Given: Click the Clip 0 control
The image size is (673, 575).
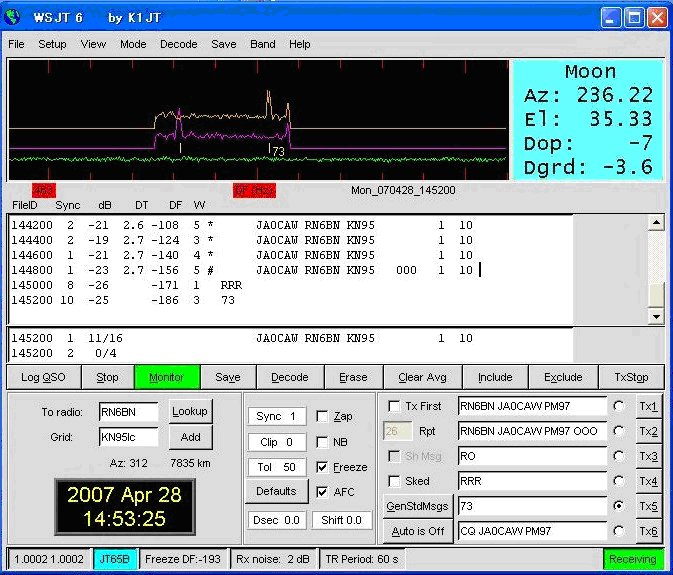Looking at the screenshot, I should (277, 442).
